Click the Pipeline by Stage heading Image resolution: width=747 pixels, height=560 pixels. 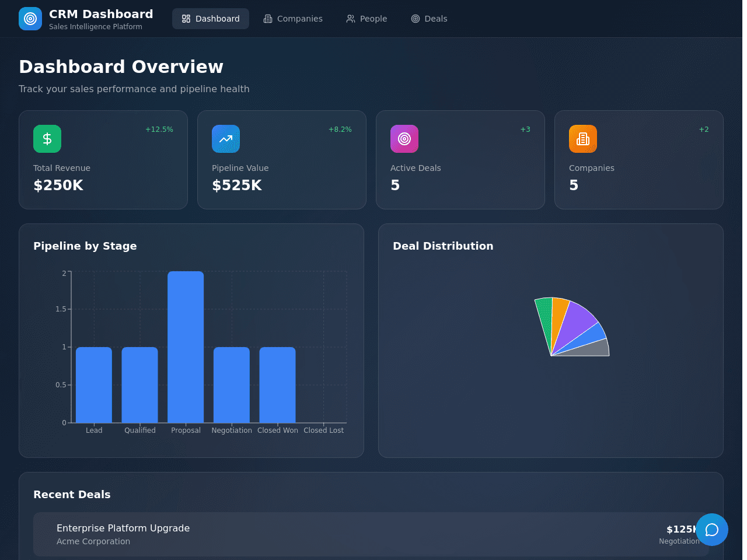[x=85, y=246]
